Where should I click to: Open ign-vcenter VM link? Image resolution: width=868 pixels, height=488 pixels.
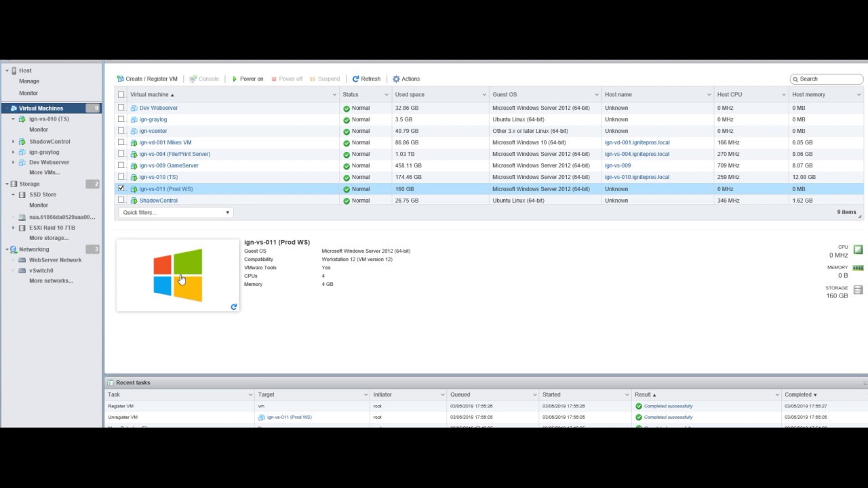[153, 131]
